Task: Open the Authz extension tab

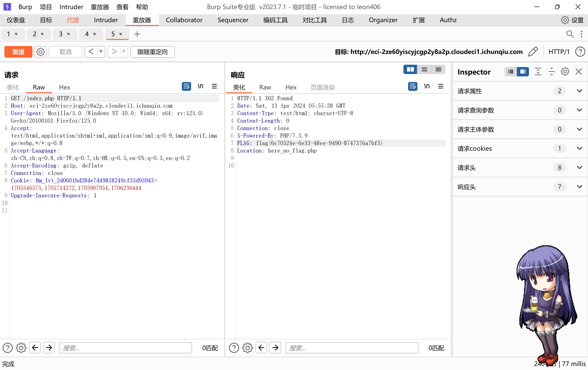Action: tap(448, 20)
